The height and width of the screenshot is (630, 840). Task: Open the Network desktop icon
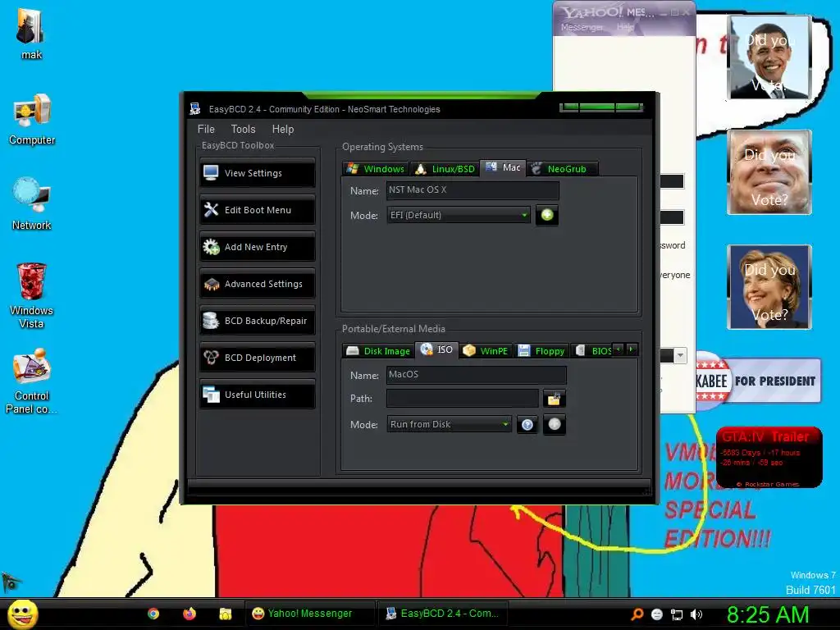(x=32, y=204)
